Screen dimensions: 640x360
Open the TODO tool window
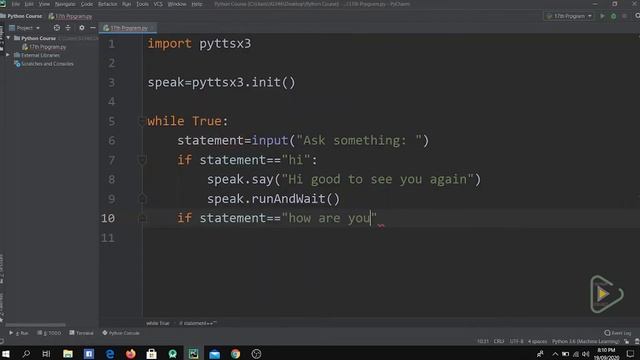click(49, 333)
